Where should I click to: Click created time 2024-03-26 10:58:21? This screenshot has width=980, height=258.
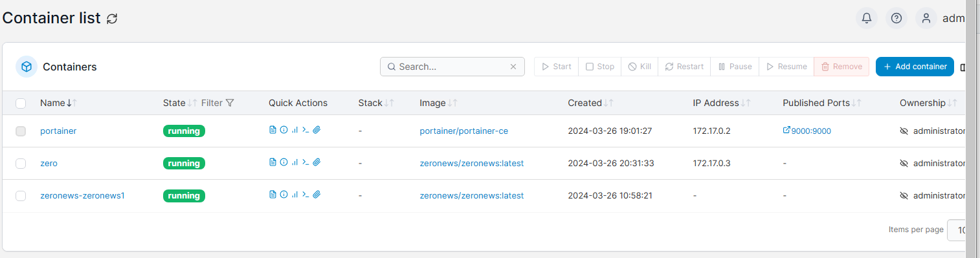[610, 195]
